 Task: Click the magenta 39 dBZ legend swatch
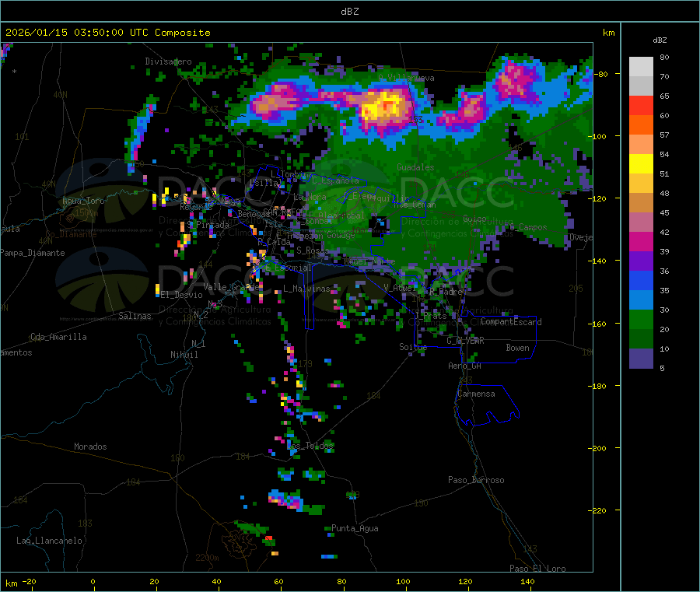(x=641, y=241)
